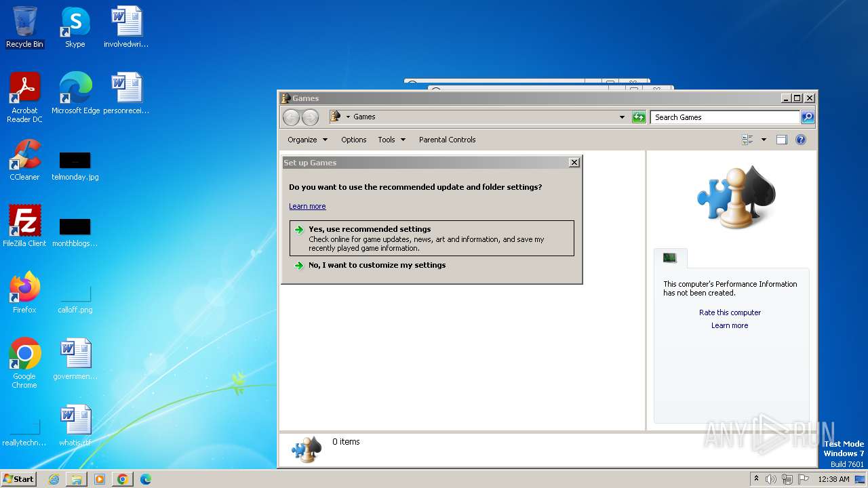Select the Microsoft Edge desktop shortcut
Image resolution: width=868 pixels, height=488 pixels.
[x=75, y=93]
